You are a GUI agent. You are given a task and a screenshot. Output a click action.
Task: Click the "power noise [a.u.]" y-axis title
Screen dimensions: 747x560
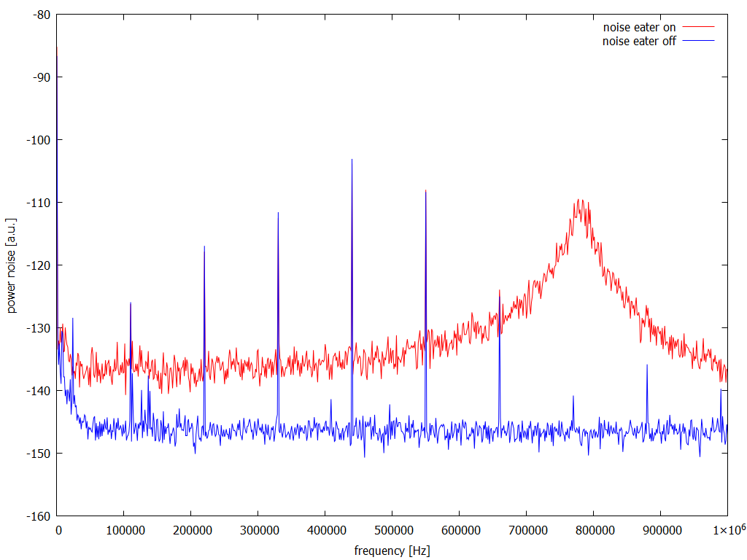pyautogui.click(x=12, y=265)
